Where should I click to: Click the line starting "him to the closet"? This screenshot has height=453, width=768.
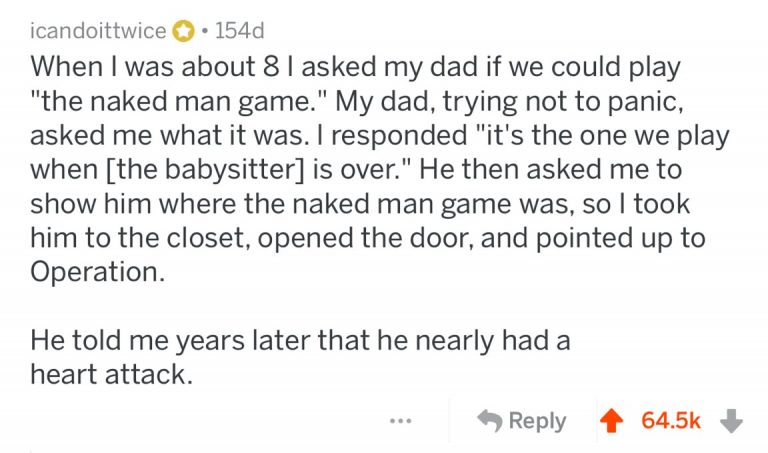[368, 238]
